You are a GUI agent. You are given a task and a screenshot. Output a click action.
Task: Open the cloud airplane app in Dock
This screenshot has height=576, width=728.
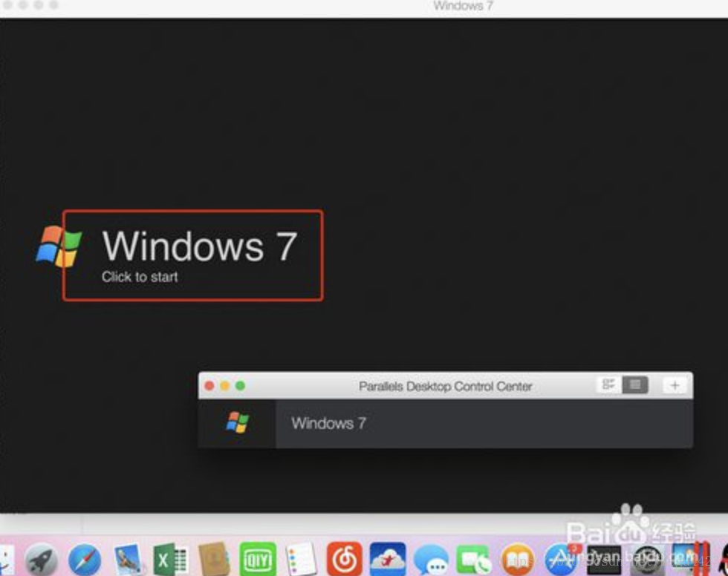point(388,559)
